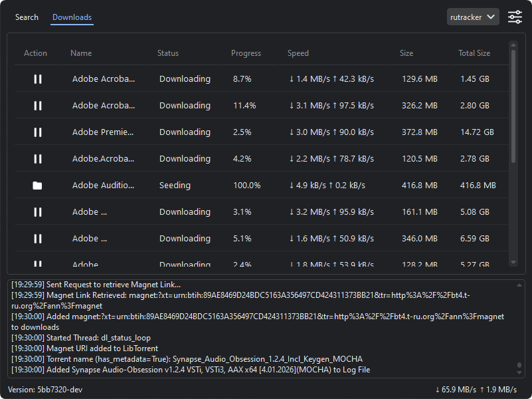Click the Seeding status cell
This screenshot has height=399, width=532.
pyautogui.click(x=175, y=186)
